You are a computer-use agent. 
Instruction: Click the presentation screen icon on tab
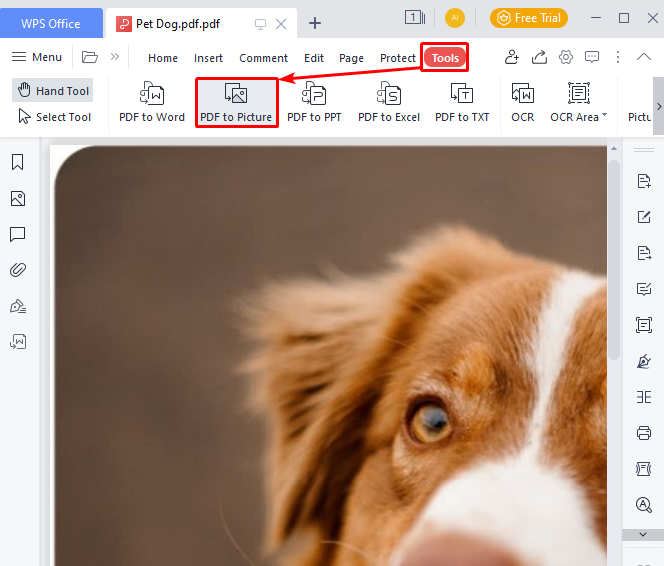(x=260, y=24)
